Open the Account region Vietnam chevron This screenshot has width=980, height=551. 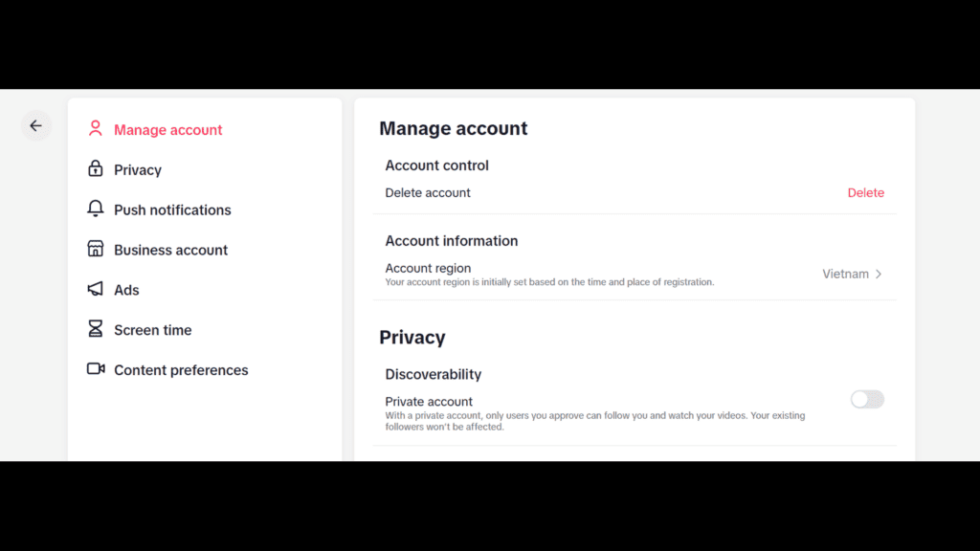(x=879, y=274)
